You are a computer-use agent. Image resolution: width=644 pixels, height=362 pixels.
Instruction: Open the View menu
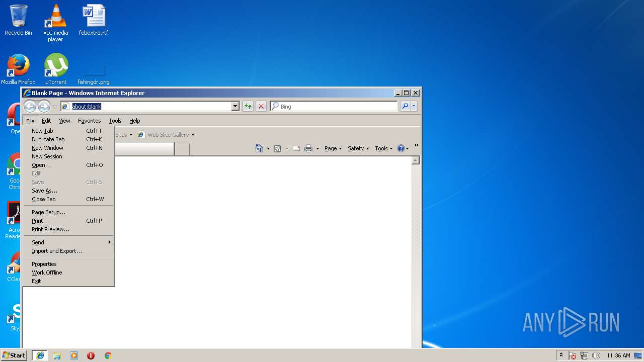click(x=64, y=121)
